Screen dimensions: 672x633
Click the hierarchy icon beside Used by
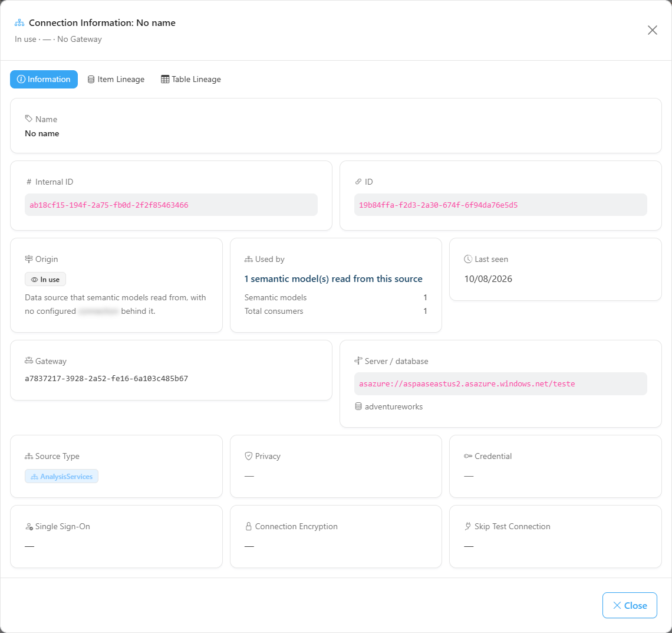point(249,259)
